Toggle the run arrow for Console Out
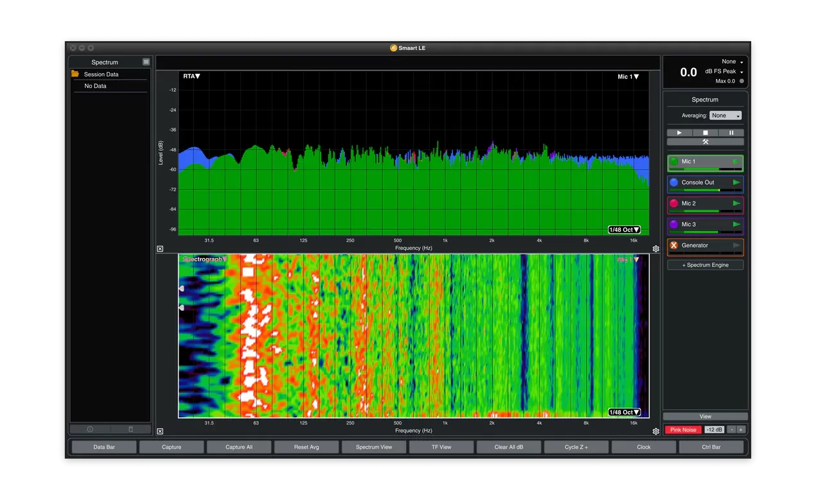816x504 pixels. pyautogui.click(x=736, y=182)
